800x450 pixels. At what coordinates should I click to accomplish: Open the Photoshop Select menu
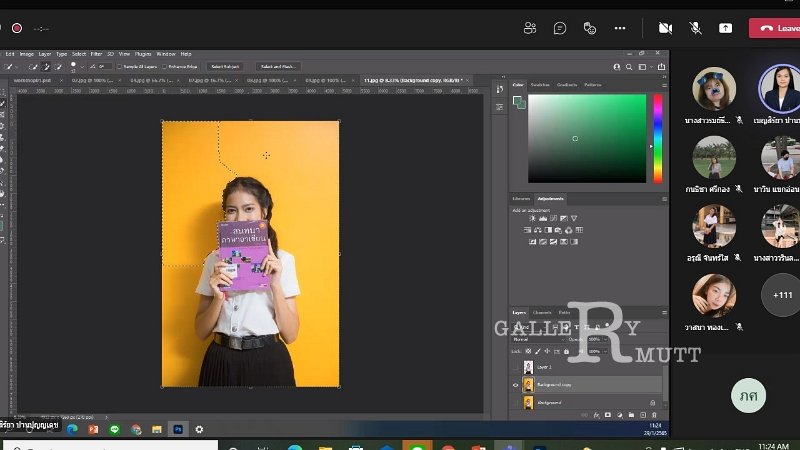pos(79,54)
